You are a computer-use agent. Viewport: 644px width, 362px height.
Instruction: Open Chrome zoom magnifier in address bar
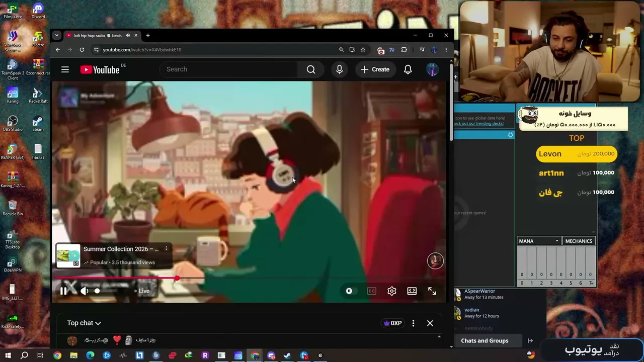pos(341,50)
